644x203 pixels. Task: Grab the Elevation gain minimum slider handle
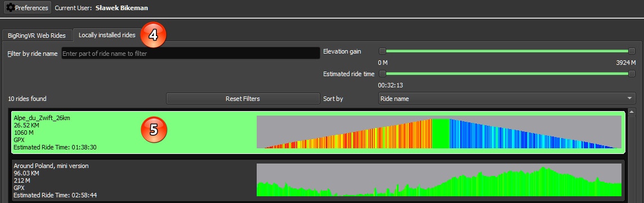pyautogui.click(x=382, y=51)
